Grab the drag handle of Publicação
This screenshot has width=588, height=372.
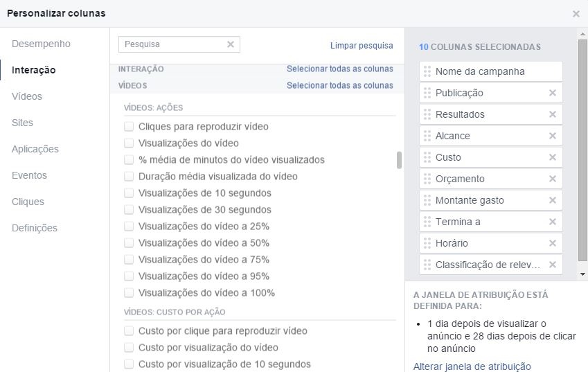427,93
